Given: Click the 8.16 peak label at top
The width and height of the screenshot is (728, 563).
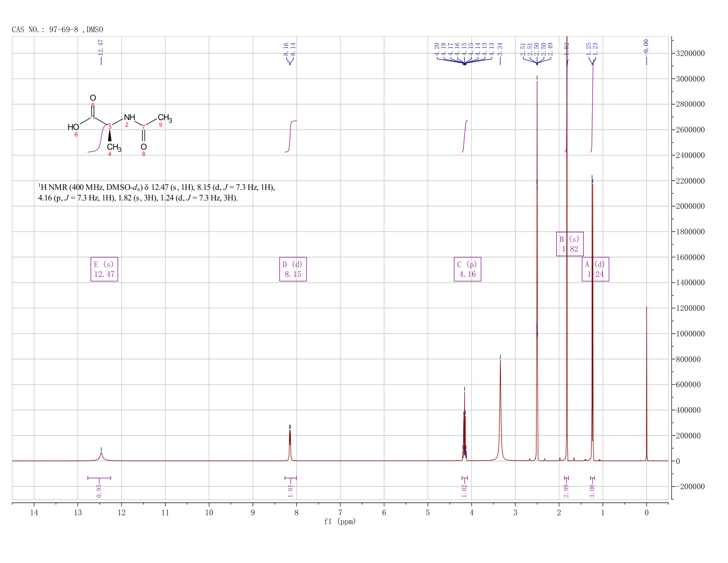Looking at the screenshot, I should tap(286, 49).
